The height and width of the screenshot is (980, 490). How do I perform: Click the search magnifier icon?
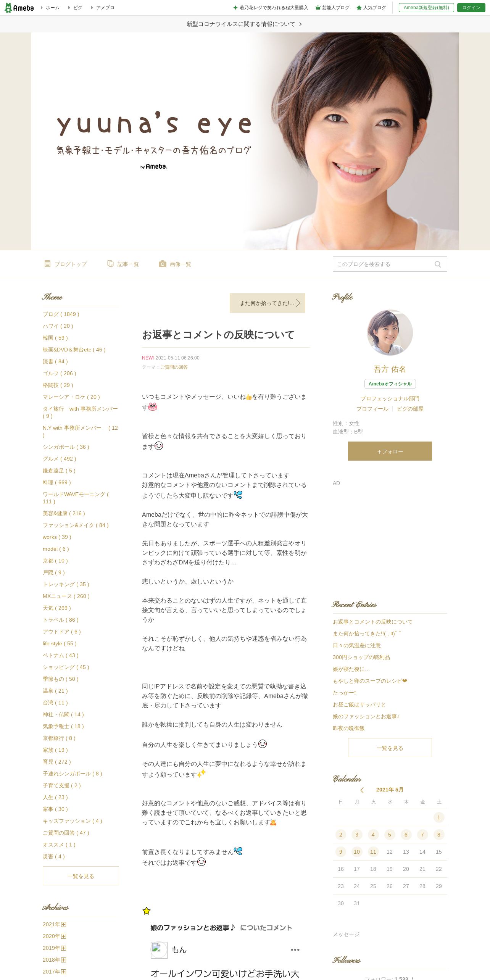click(438, 264)
